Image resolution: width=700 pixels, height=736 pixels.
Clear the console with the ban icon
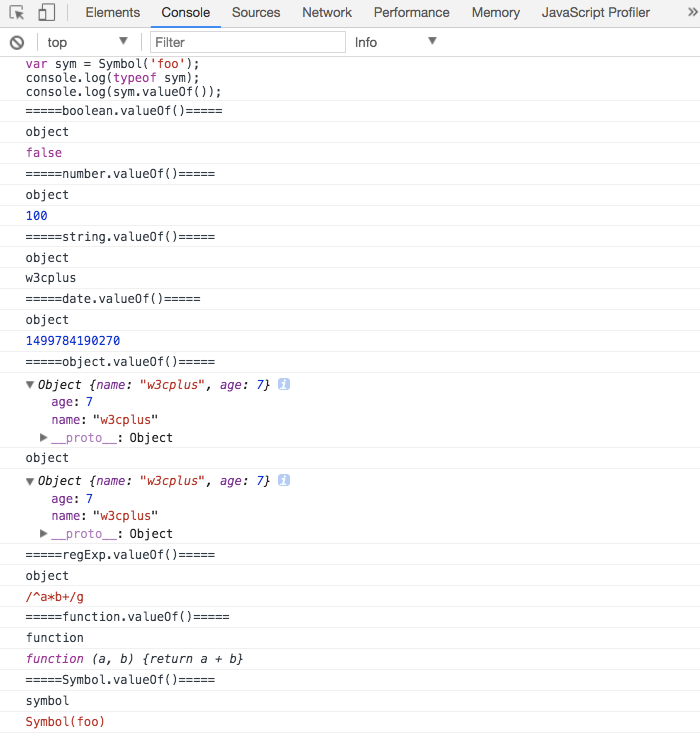pos(17,43)
